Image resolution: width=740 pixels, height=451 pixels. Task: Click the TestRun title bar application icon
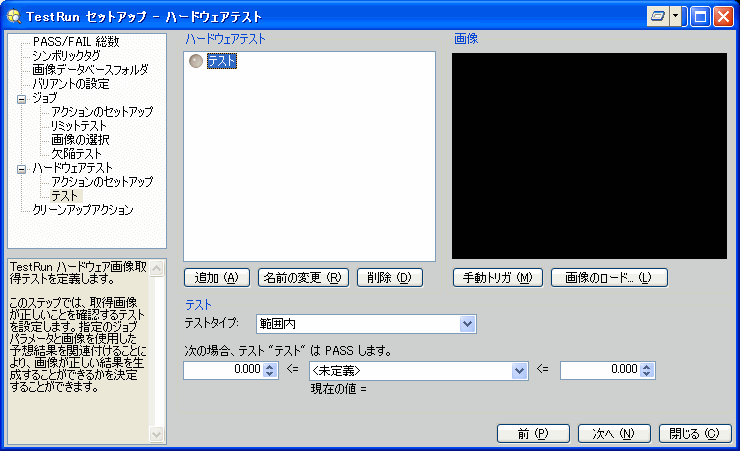[13, 17]
